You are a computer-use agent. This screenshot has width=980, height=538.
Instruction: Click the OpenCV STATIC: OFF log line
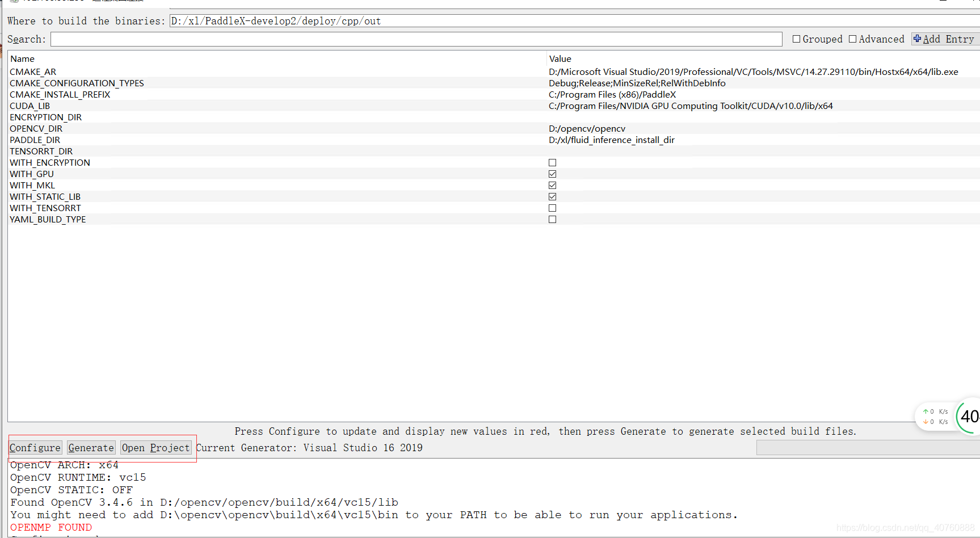71,490
